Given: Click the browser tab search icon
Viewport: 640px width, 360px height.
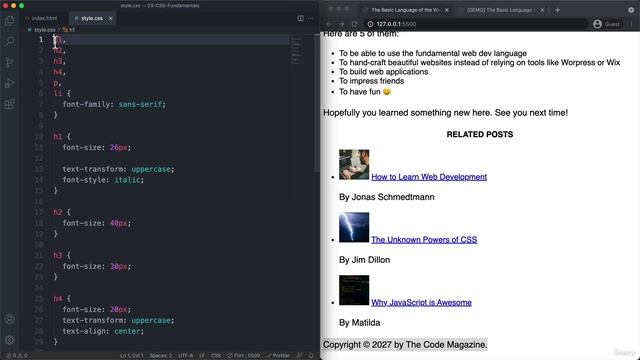Looking at the screenshot, I should 631,10.
